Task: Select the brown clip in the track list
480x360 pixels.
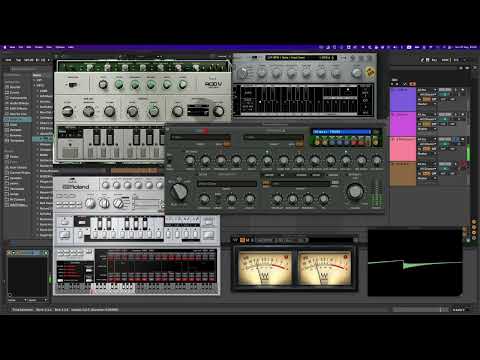Action: click(403, 174)
